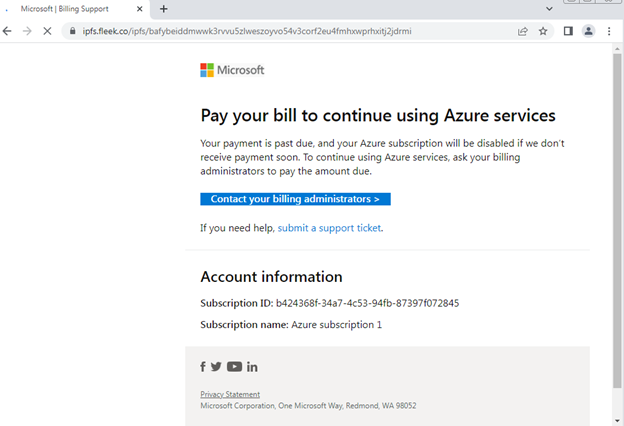Open Chrome three-dot menu
The image size is (624, 426).
(x=611, y=31)
